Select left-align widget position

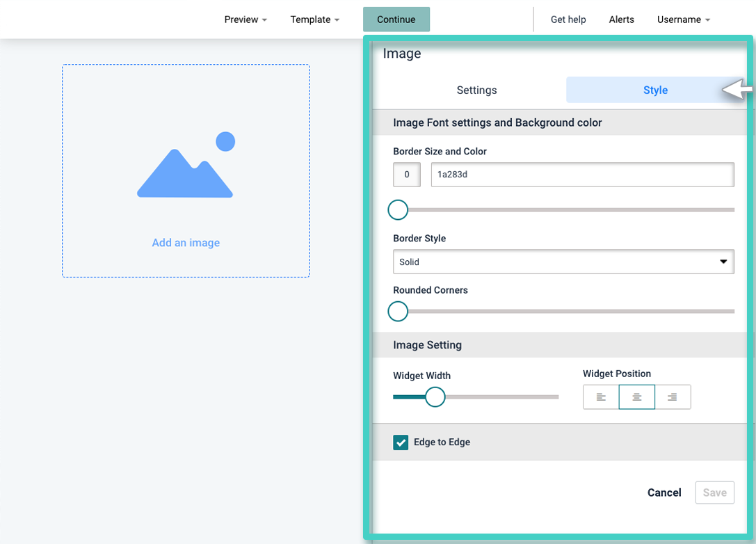(x=601, y=397)
